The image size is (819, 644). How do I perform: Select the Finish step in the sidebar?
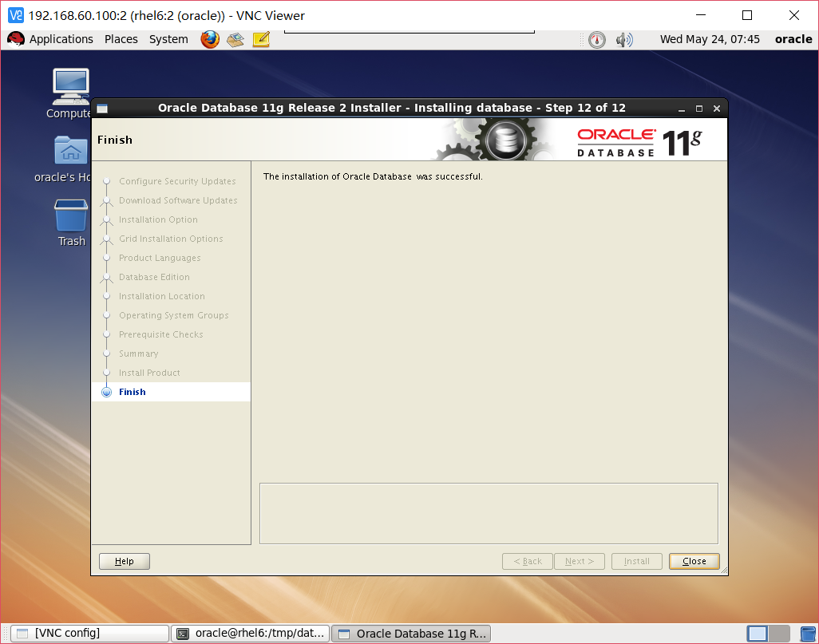coord(134,391)
